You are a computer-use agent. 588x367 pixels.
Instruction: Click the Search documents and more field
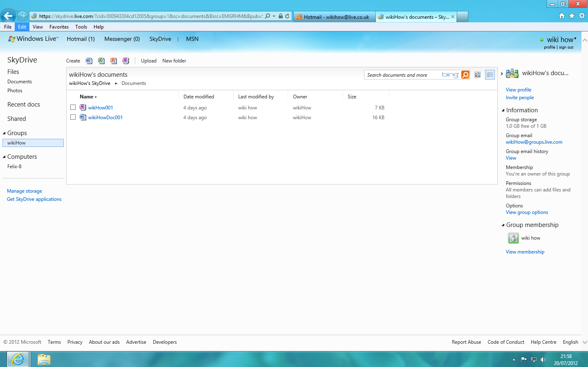[x=402, y=75]
